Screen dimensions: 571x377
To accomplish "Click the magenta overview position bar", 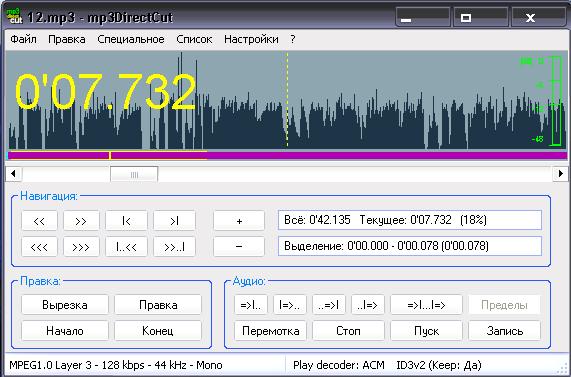I will 287,156.
